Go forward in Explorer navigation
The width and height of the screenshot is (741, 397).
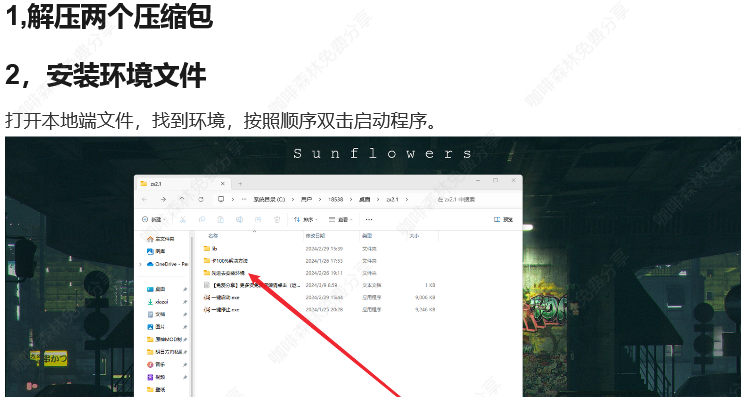tap(163, 199)
